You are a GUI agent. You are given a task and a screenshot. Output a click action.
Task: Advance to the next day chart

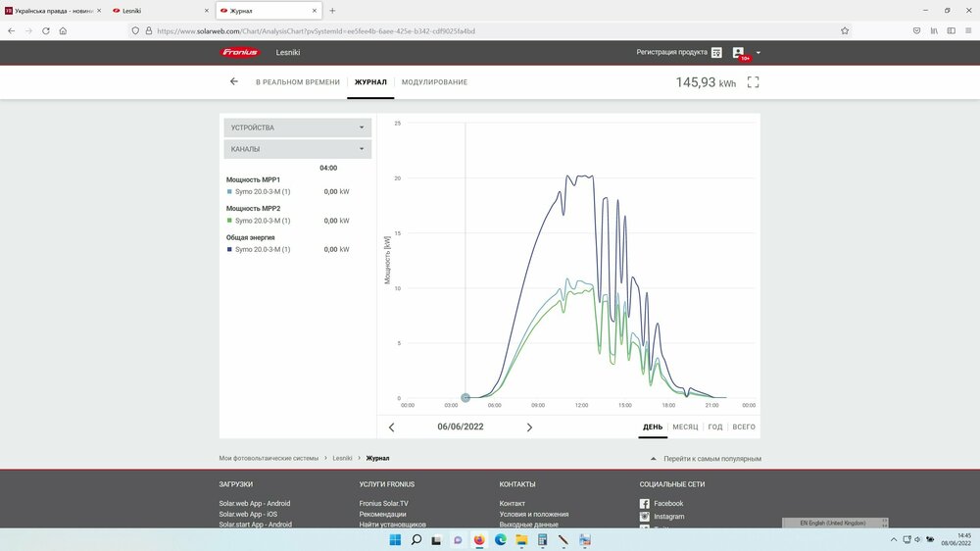530,427
